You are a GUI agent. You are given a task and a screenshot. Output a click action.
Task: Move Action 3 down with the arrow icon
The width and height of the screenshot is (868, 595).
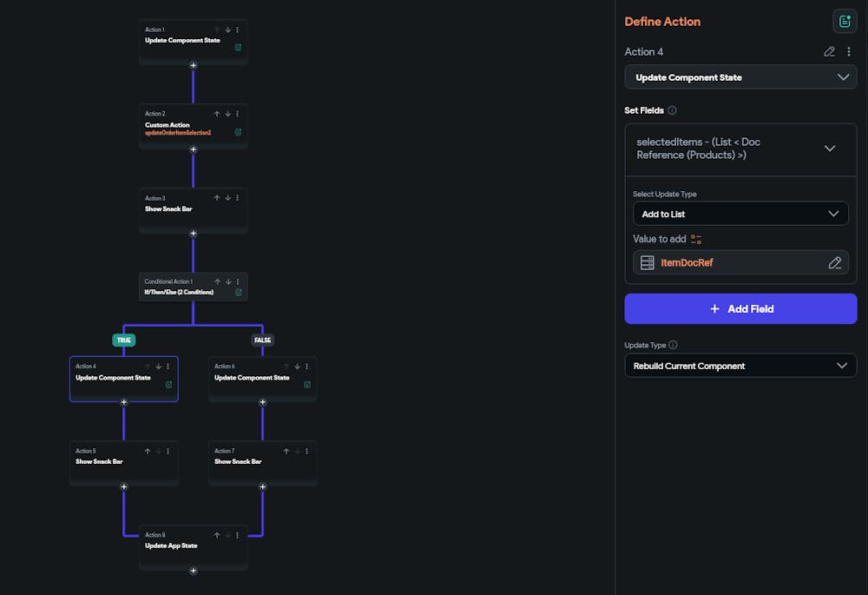tap(227, 198)
